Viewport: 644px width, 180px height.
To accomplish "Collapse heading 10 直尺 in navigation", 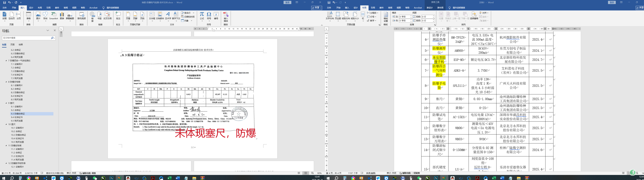I will point(6,124).
